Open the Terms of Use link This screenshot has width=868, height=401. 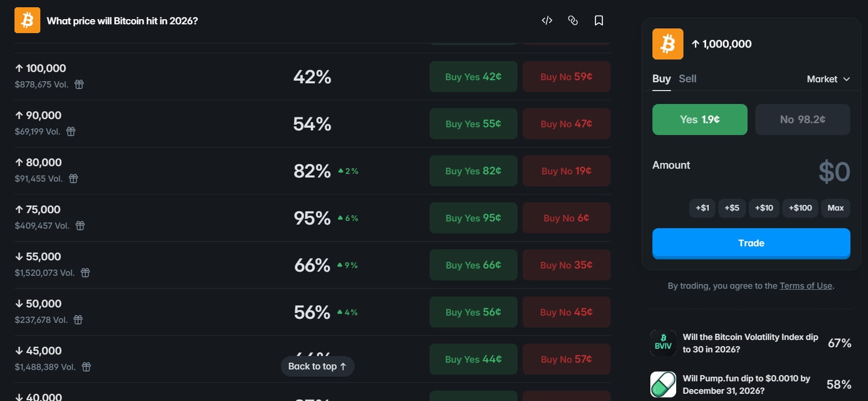click(x=805, y=286)
